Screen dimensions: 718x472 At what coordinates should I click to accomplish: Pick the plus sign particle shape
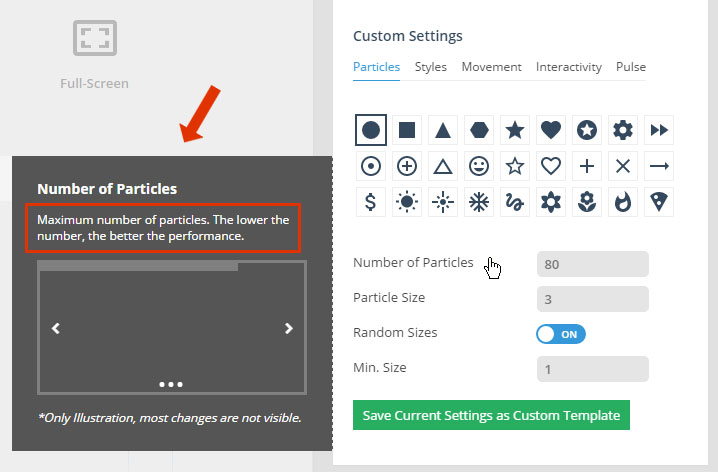[587, 166]
